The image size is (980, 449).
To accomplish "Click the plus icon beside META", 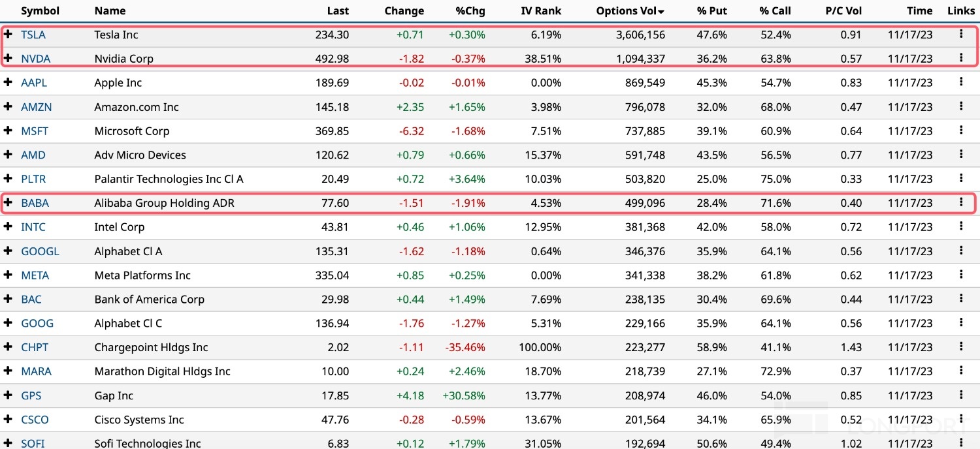I will pyautogui.click(x=8, y=275).
